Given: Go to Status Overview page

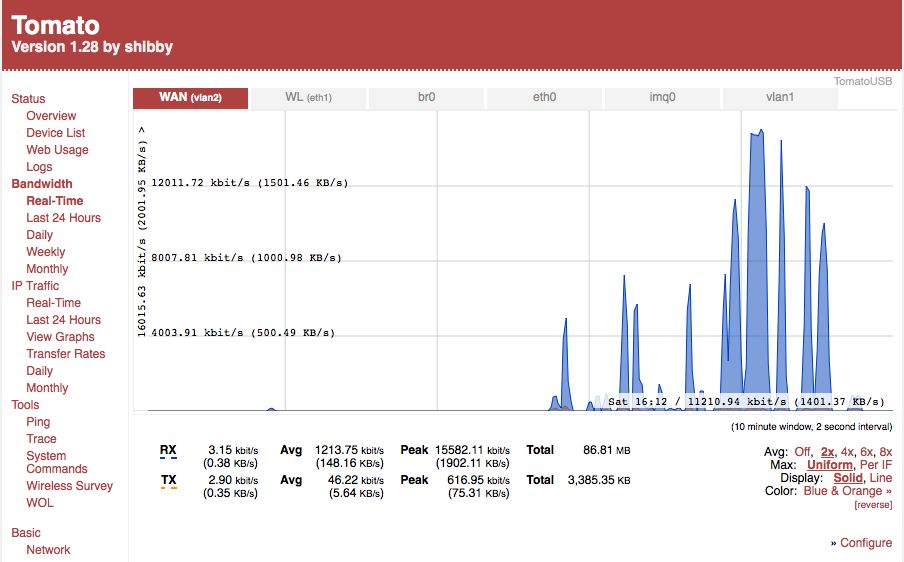Looking at the screenshot, I should pos(51,116).
